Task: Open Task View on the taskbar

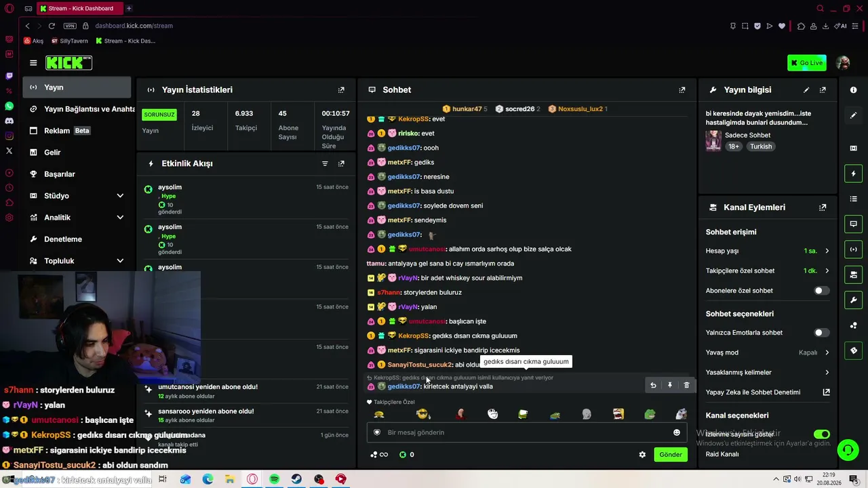Action: pyautogui.click(x=163, y=479)
